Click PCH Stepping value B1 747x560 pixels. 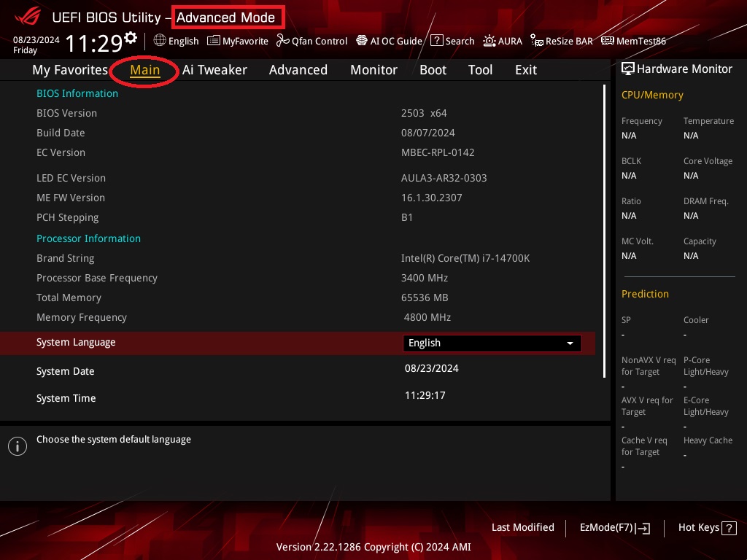(407, 217)
